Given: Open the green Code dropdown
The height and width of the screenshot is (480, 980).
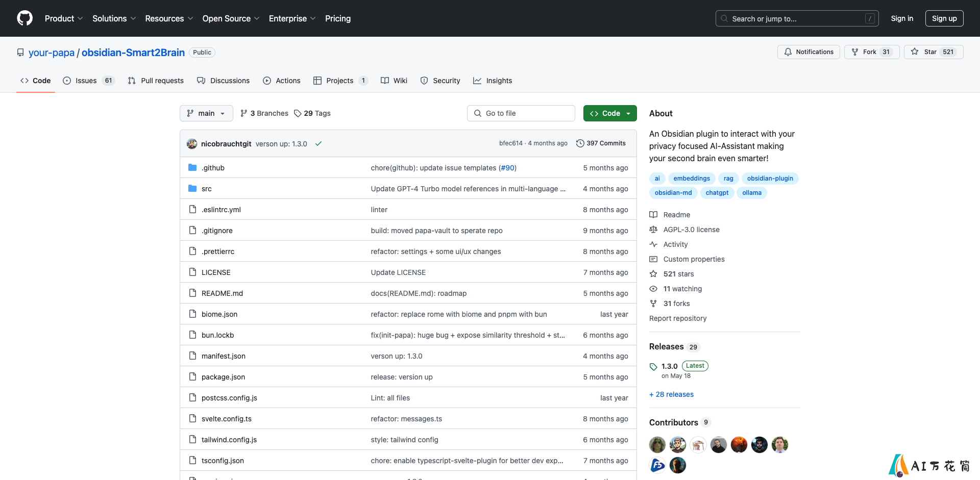Looking at the screenshot, I should click(610, 113).
